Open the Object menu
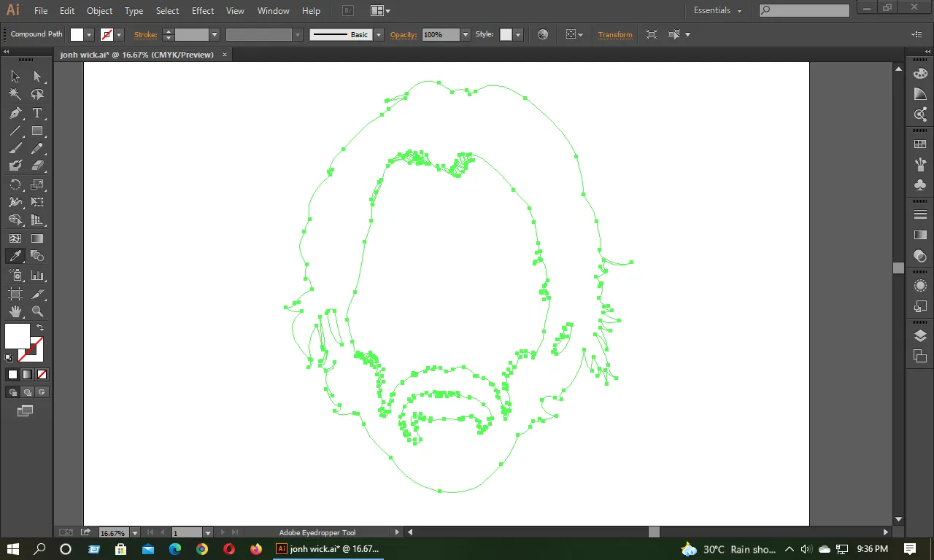This screenshot has width=934, height=560. pyautogui.click(x=99, y=11)
